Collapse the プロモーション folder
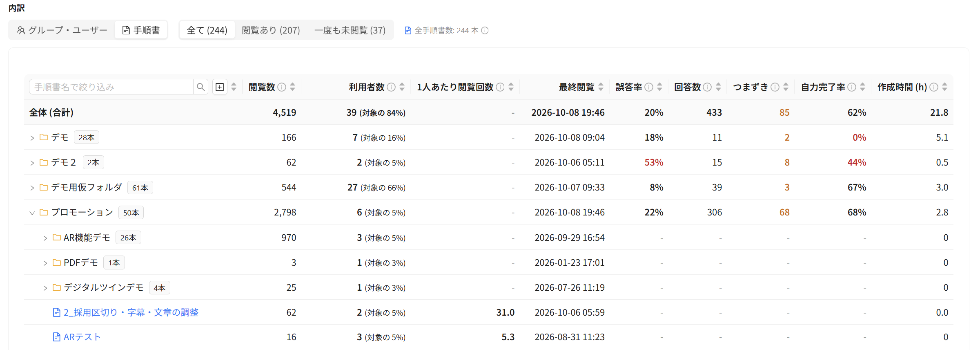Screen dimensions: 980x350 [x=32, y=213]
